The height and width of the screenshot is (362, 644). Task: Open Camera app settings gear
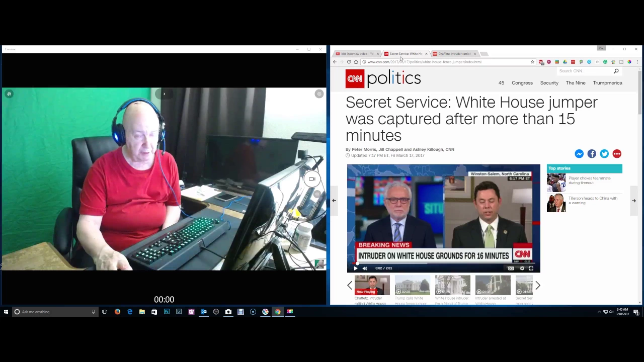tap(319, 94)
